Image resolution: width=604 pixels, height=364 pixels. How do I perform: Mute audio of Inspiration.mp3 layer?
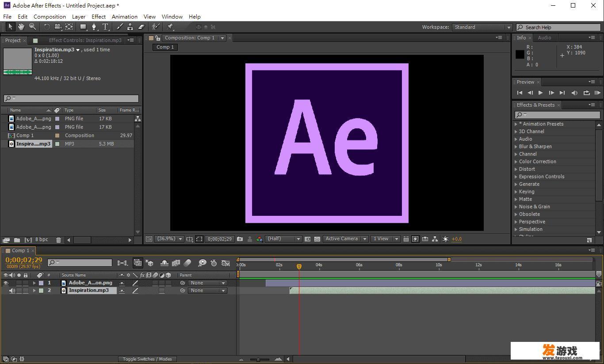pyautogui.click(x=12, y=291)
